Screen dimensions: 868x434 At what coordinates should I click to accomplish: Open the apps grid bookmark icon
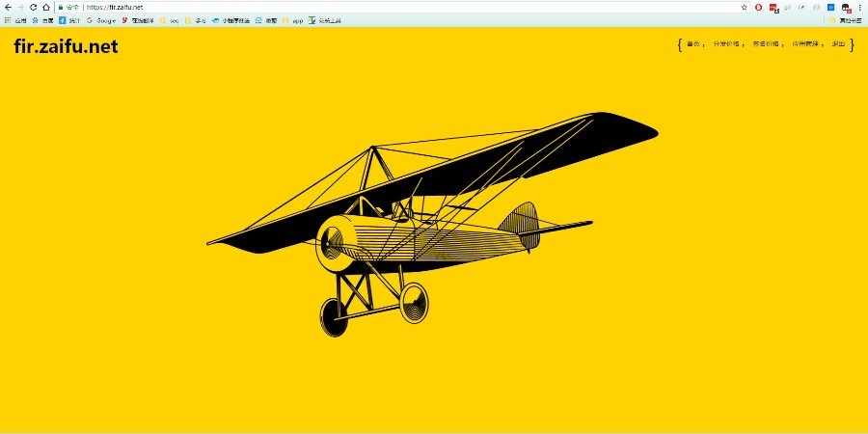(x=8, y=20)
